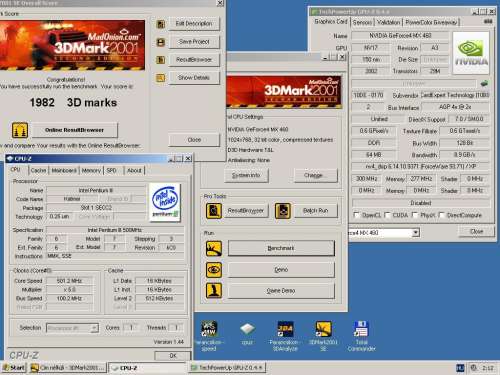Click the yellow Benchmark icon

click(214, 248)
